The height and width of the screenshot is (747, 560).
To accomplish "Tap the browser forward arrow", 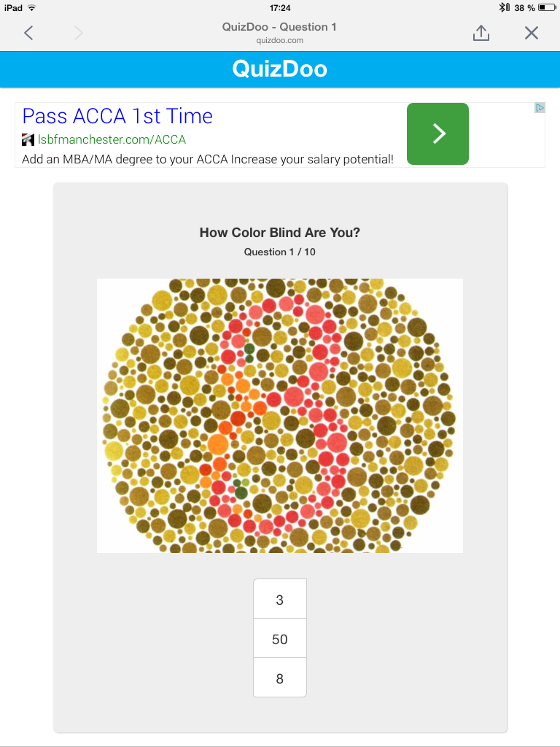I will pyautogui.click(x=79, y=33).
